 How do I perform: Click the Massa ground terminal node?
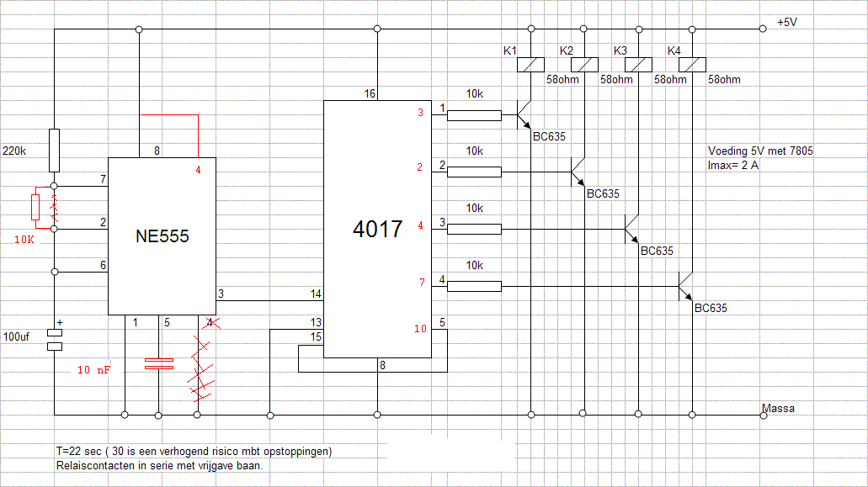[x=764, y=416]
